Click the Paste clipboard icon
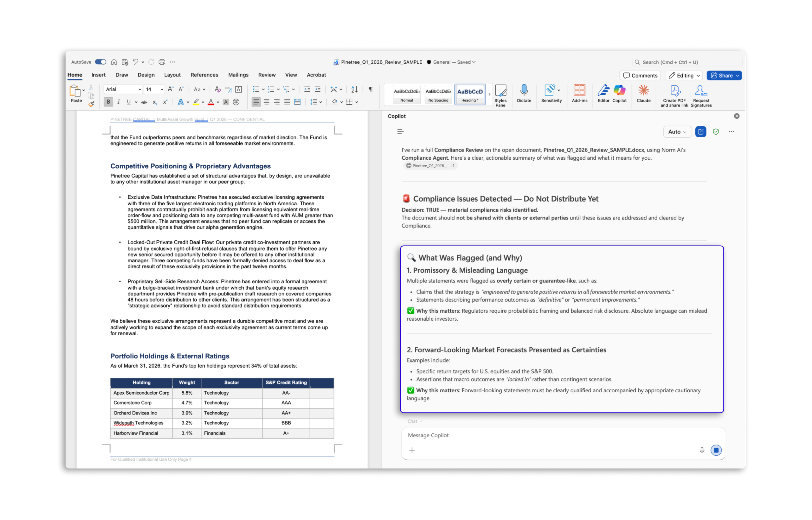The width and height of the screenshot is (812, 520). coord(74,91)
